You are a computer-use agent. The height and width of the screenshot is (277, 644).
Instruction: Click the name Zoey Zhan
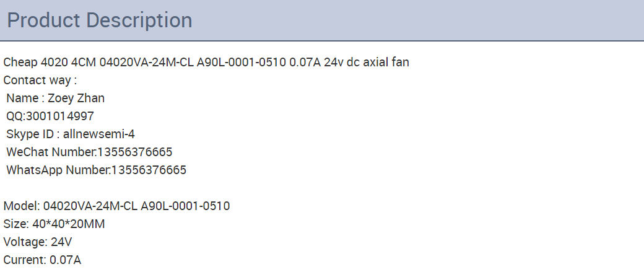pos(76,99)
